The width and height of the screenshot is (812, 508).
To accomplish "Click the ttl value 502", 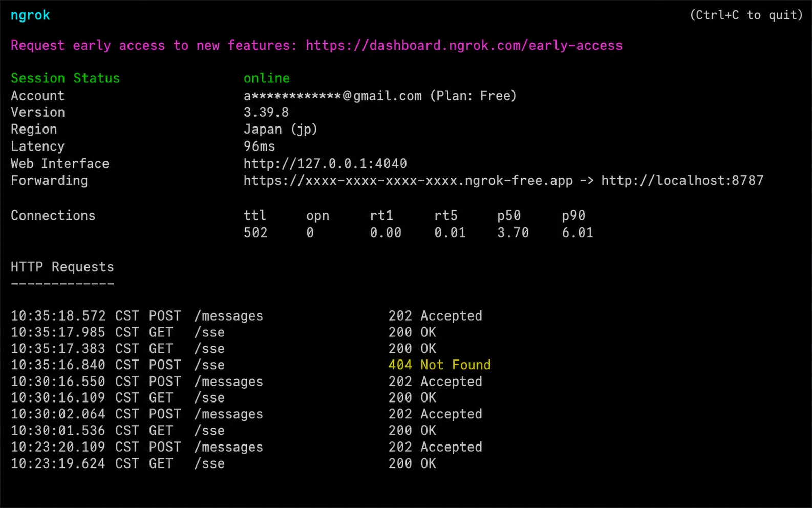I will 255,233.
